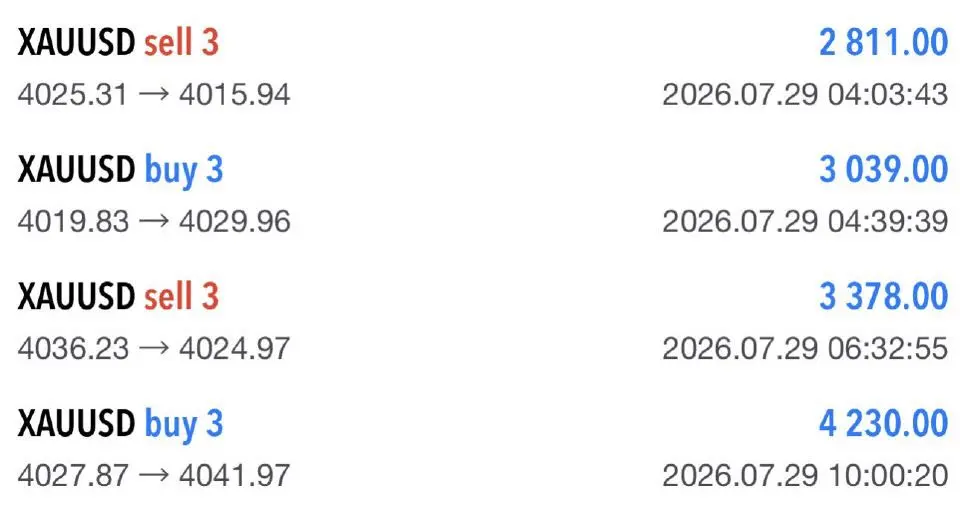Click the blue 'buy 3' label in last row

184,425
